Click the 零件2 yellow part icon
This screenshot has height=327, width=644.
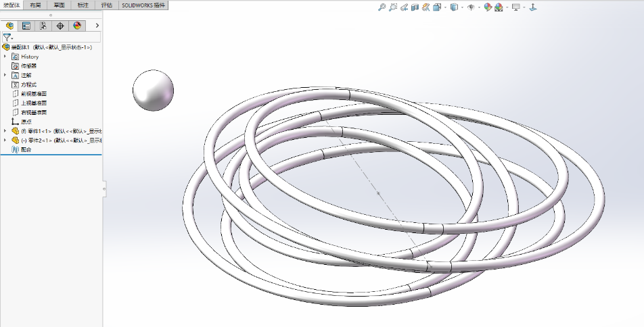click(x=15, y=141)
